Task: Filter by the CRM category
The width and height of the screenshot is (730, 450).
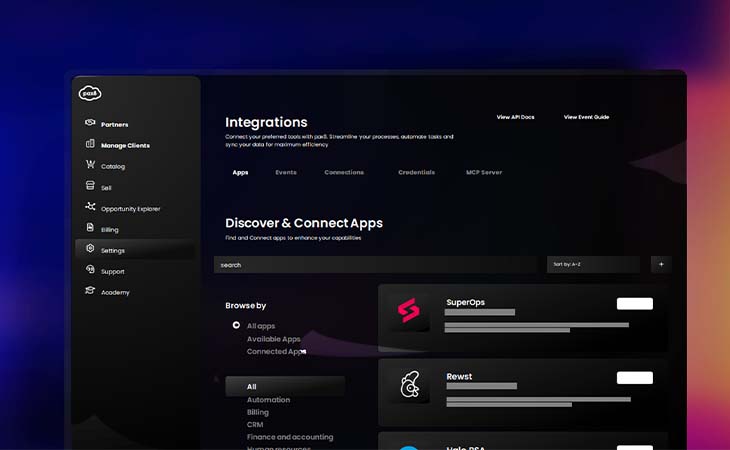Action: [x=255, y=425]
